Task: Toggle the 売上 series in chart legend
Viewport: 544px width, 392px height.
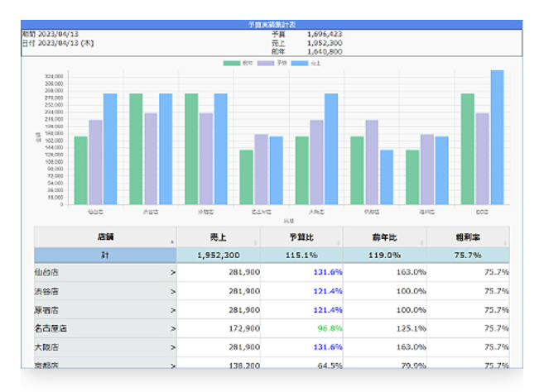Action: 305,63
